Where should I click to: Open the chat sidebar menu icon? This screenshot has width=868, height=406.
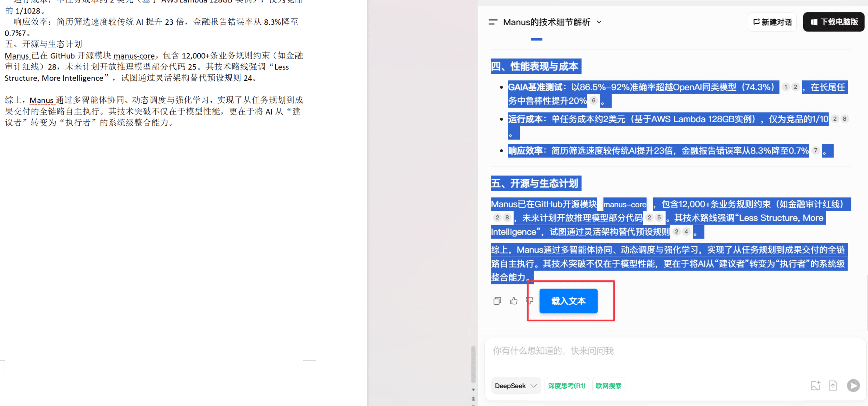coord(493,22)
